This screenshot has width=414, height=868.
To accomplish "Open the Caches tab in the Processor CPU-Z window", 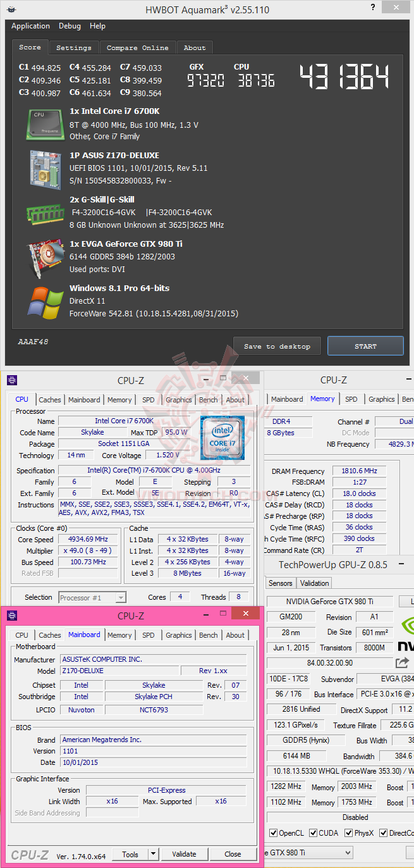I will coord(50,400).
